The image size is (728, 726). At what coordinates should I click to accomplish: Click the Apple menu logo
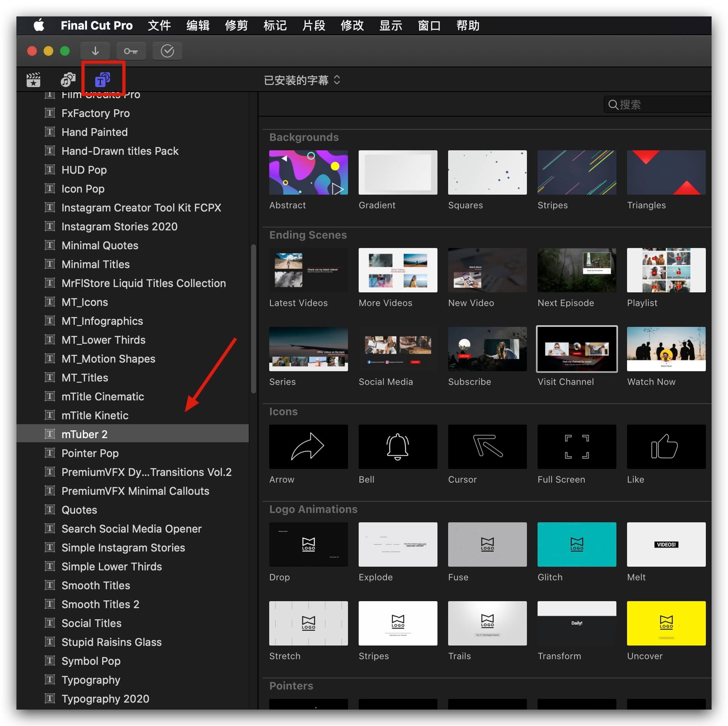coord(39,25)
